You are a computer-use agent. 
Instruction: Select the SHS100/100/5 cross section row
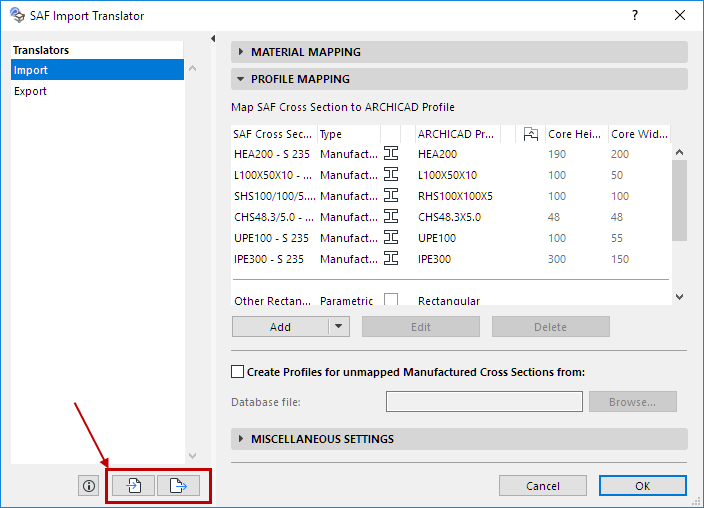451,196
